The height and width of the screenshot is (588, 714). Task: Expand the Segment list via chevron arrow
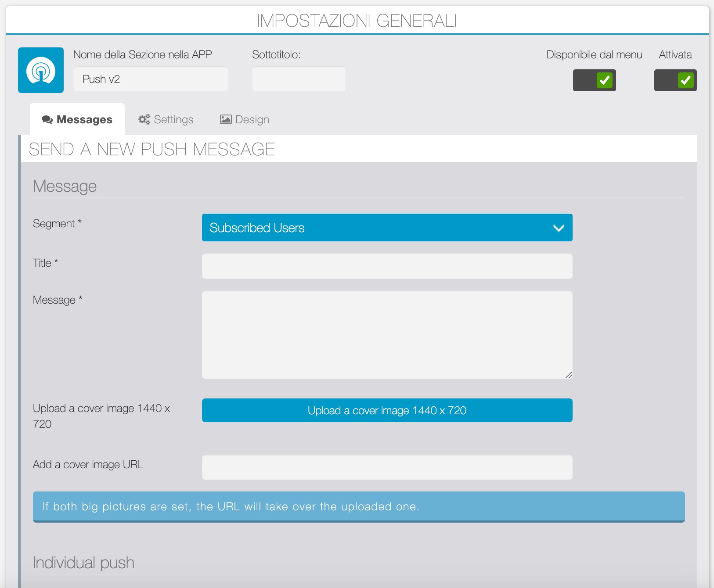558,228
